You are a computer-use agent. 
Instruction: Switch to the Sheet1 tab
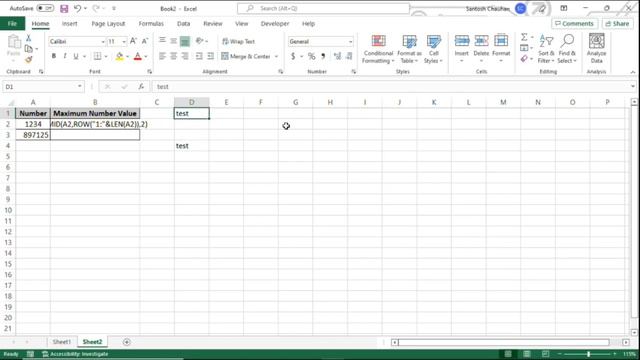pyautogui.click(x=62, y=342)
